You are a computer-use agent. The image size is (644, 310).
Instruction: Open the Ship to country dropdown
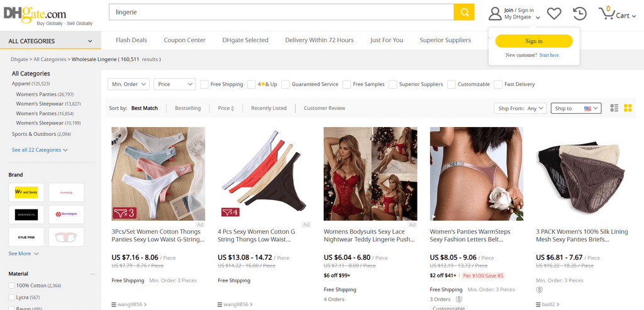click(x=576, y=108)
